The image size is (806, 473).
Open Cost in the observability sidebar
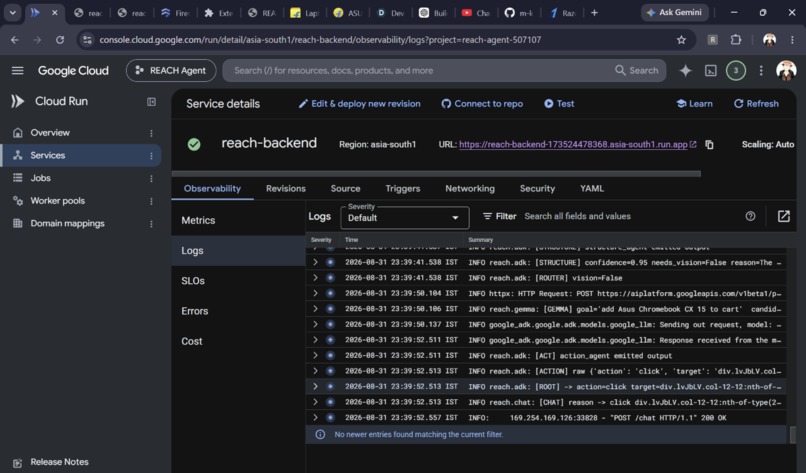point(239,341)
